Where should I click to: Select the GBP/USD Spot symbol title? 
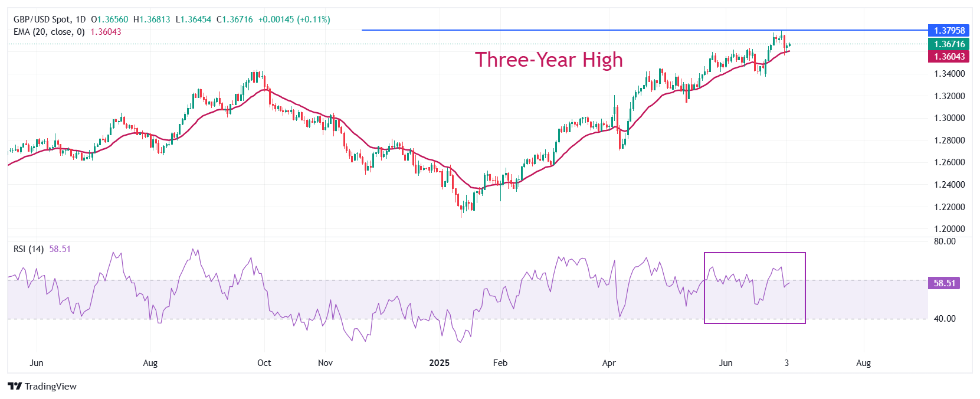click(x=41, y=19)
